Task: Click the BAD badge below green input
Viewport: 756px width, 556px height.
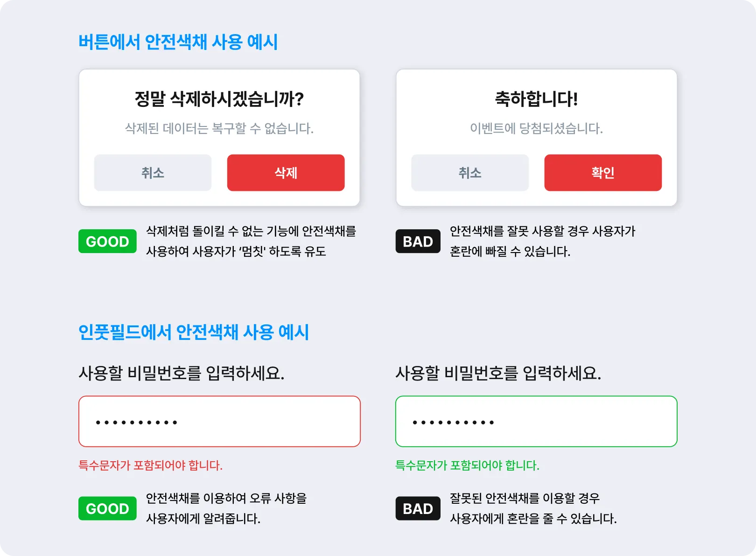Action: pos(418,508)
